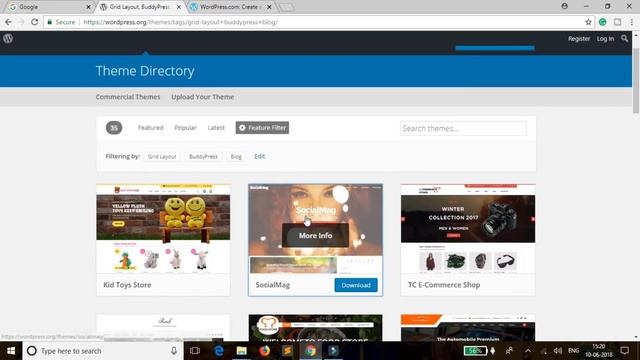Screen dimensions: 640x360
Task: Click the Chrome profile avatar icon
Action: [x=564, y=6]
